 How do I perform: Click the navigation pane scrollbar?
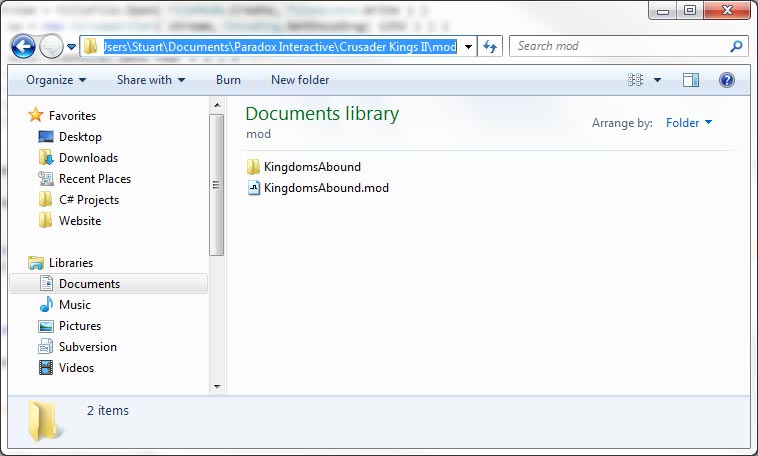tap(217, 185)
